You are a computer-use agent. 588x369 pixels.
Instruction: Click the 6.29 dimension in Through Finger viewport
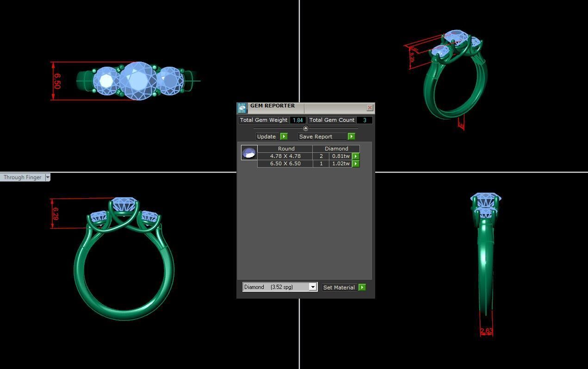point(56,214)
